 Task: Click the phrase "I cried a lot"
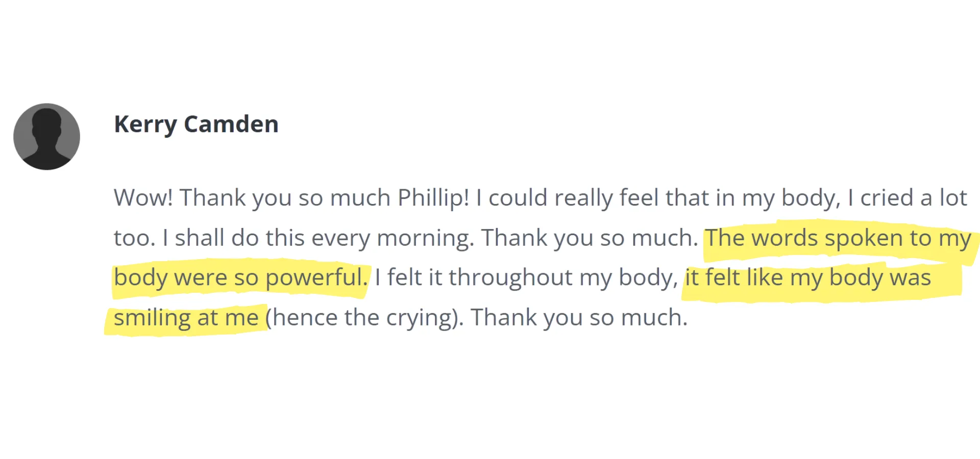point(908,198)
